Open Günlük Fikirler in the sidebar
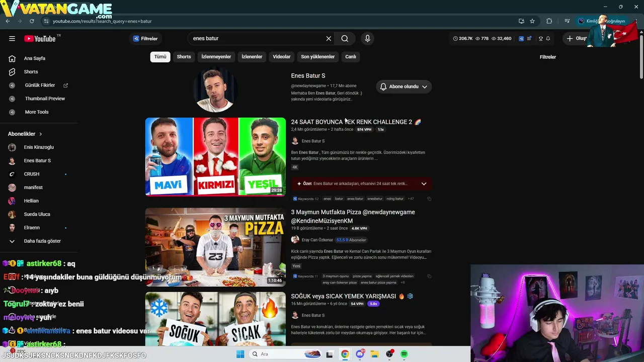The height and width of the screenshot is (362, 644). [39, 85]
